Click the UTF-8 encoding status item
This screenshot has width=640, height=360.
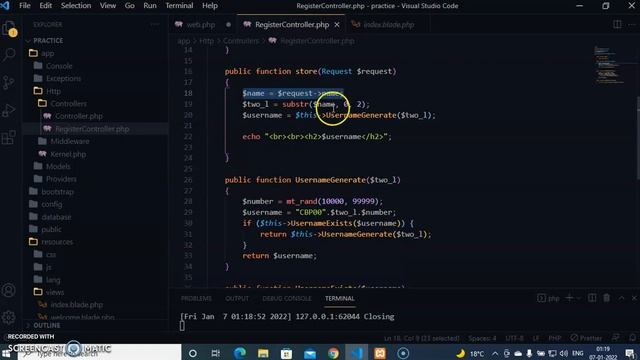[x=514, y=338]
